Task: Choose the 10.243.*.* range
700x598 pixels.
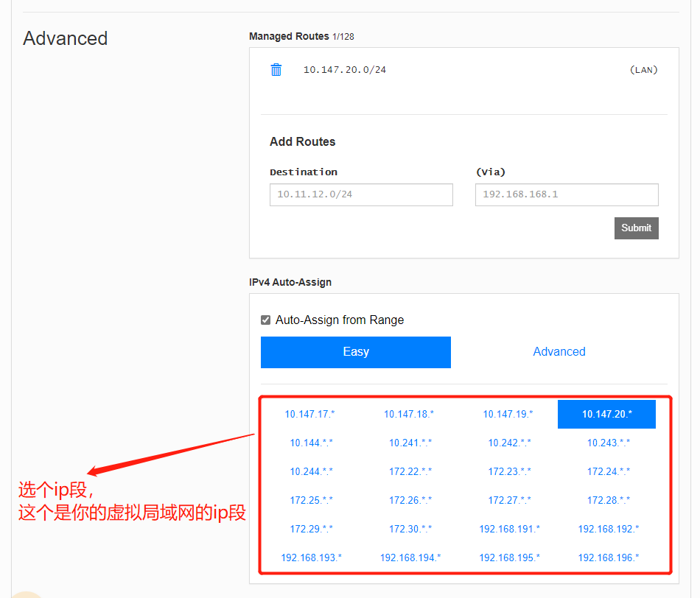Action: point(609,443)
